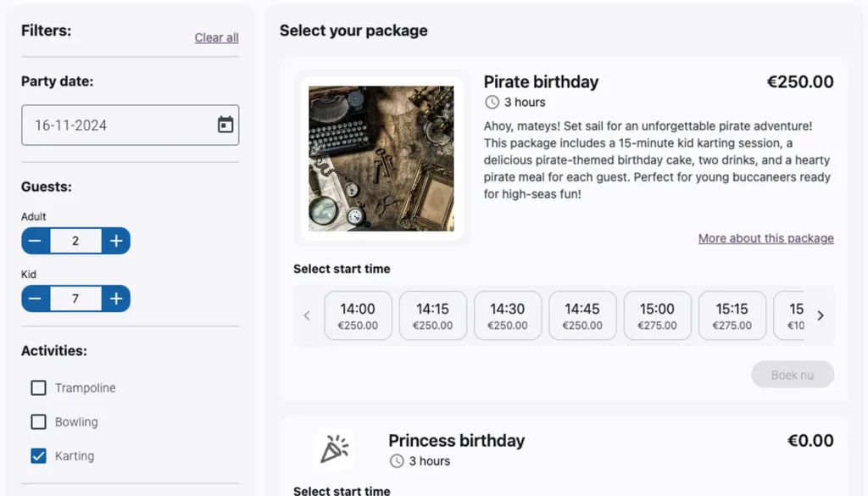
Task: Open the calendar date picker icon
Action: (225, 125)
